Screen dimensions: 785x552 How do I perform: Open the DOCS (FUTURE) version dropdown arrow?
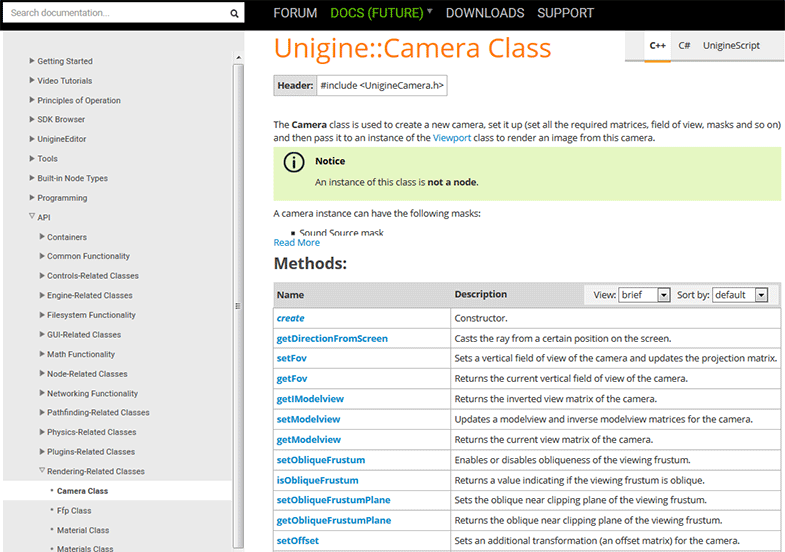click(x=430, y=12)
